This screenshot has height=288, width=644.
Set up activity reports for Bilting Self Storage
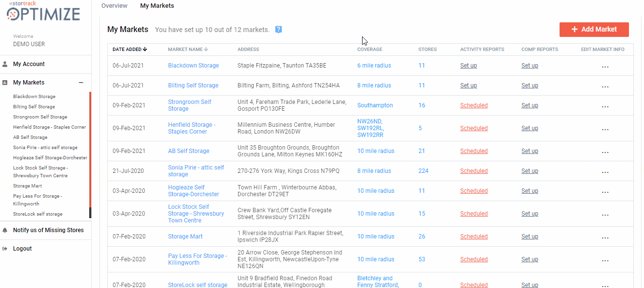click(468, 85)
